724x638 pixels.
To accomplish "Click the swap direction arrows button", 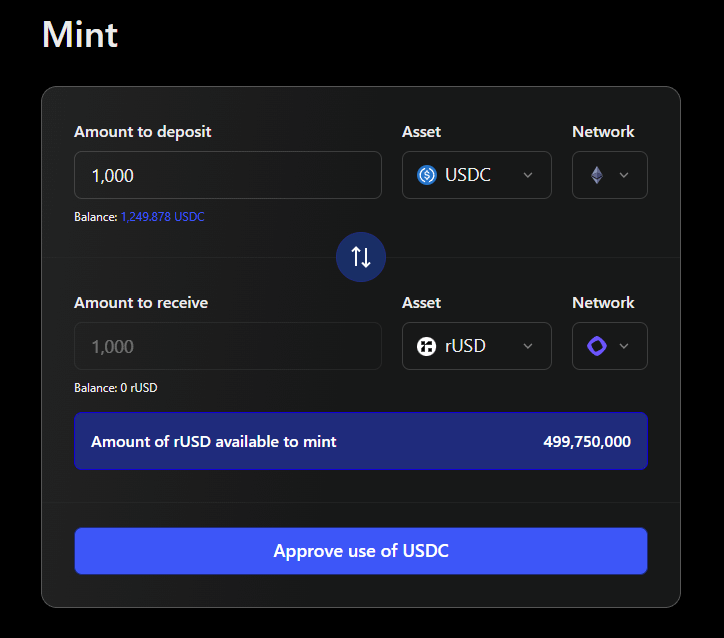I will pos(361,257).
